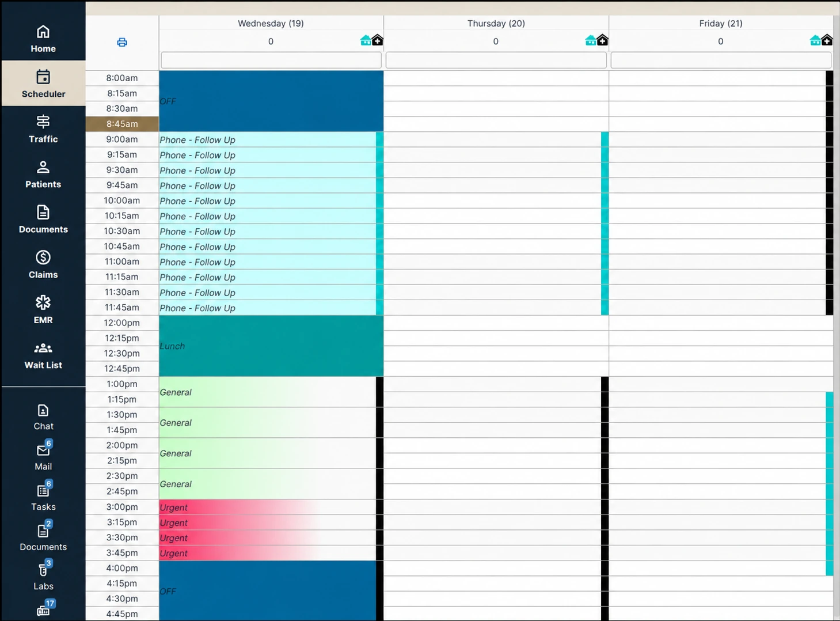The height and width of the screenshot is (621, 840).
Task: Select the 9:30am Phone - Follow Up slot
Action: (x=268, y=171)
